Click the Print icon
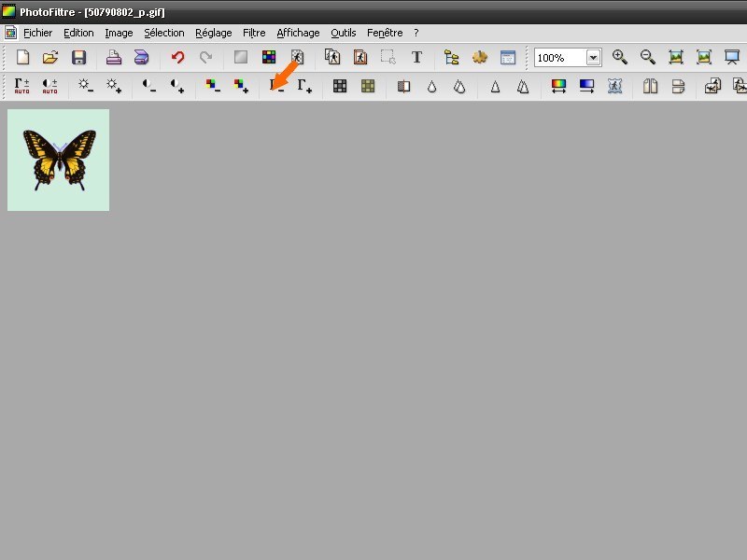 [x=114, y=58]
